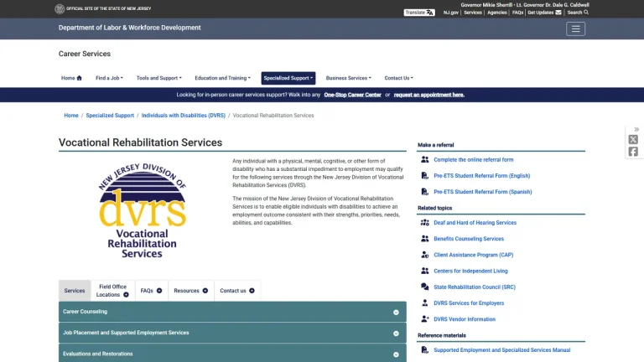Click PDF icon for Pre-ETS English form

pyautogui.click(x=424, y=176)
